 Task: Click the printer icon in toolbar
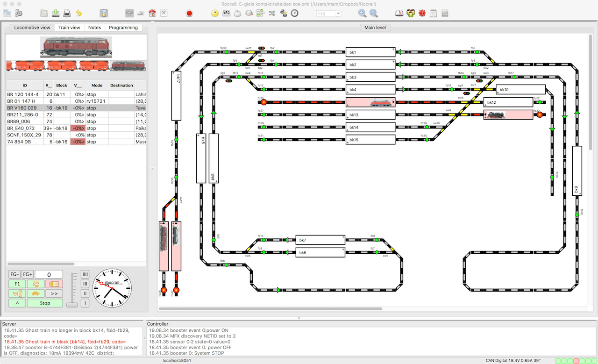(x=67, y=13)
